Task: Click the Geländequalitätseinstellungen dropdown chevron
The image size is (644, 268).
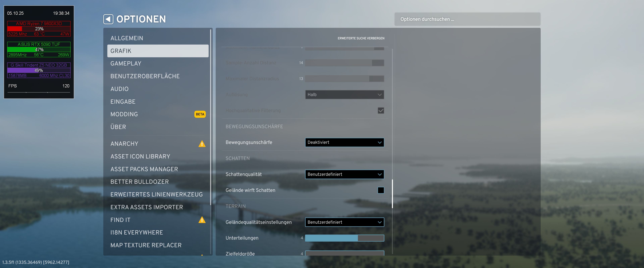Action: point(380,222)
